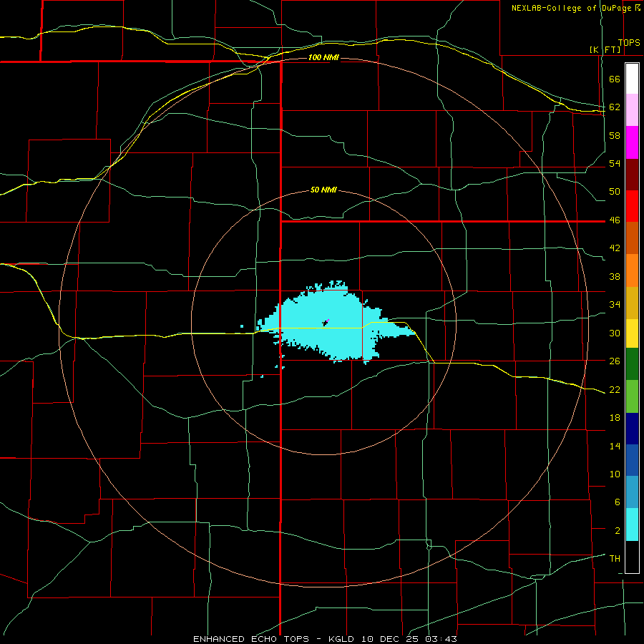Click the 54 legend value
The width and height of the screenshot is (644, 644).
click(615, 163)
